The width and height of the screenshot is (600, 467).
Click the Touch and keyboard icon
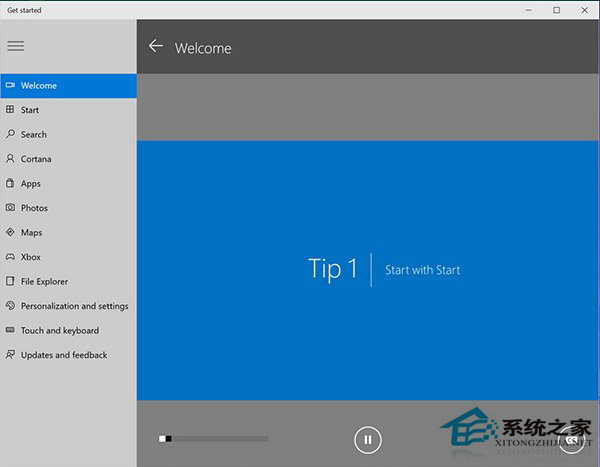(x=10, y=330)
